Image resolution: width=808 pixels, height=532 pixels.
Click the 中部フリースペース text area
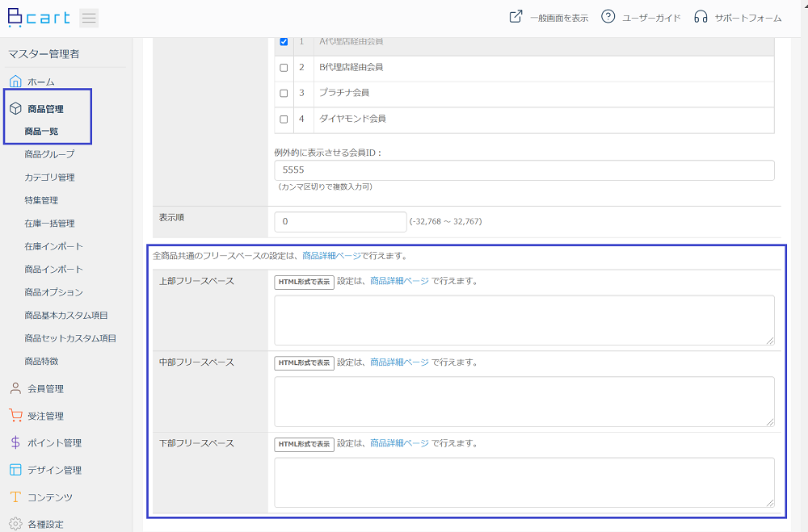coord(524,401)
